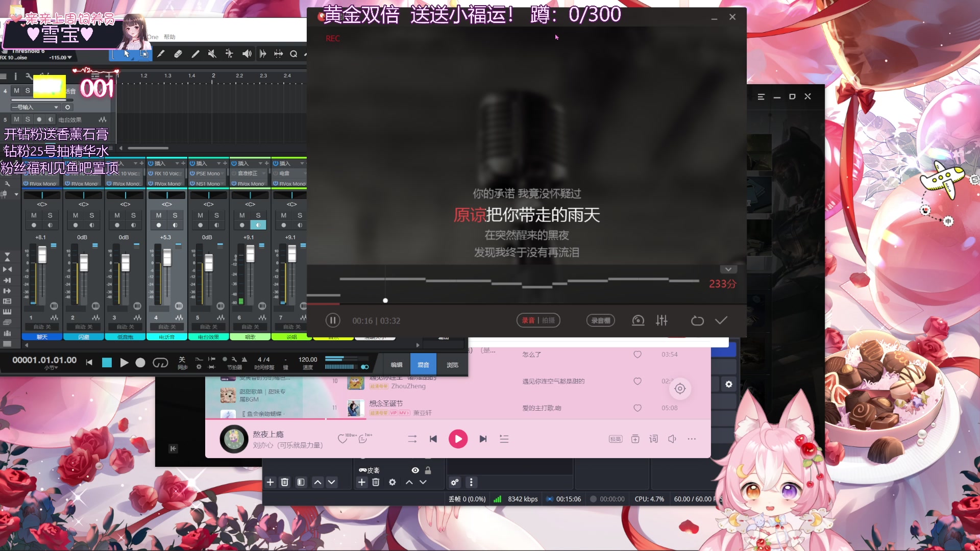Viewport: 980px width, 551px height.
Task: Stop playback in DAW transport
Action: [107, 363]
